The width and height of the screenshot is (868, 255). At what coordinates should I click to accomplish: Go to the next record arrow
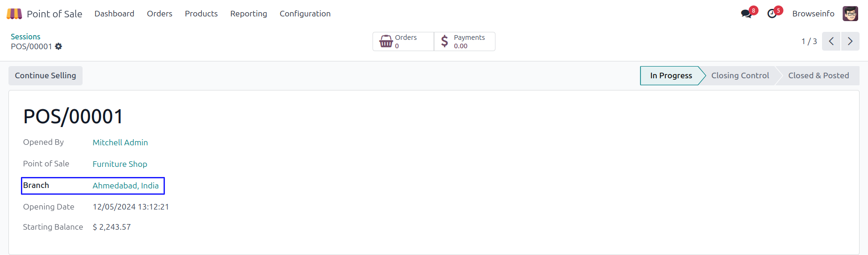coord(850,41)
